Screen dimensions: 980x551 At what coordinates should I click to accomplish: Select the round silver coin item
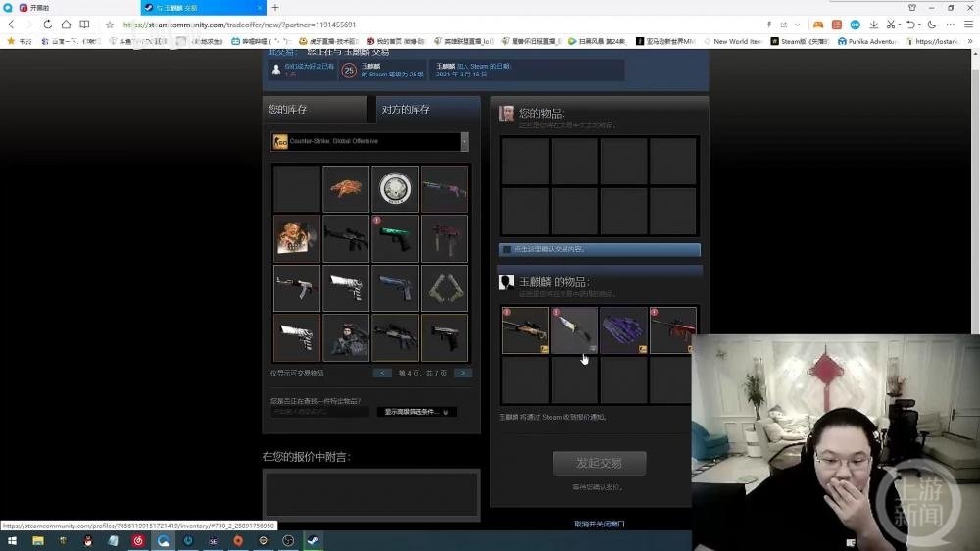395,188
